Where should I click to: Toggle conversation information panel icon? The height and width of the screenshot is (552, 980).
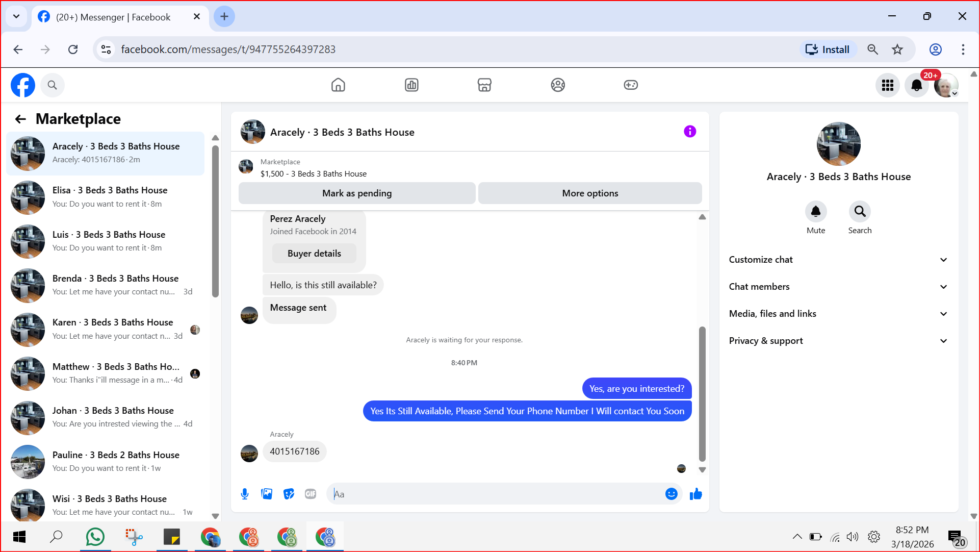pyautogui.click(x=689, y=132)
